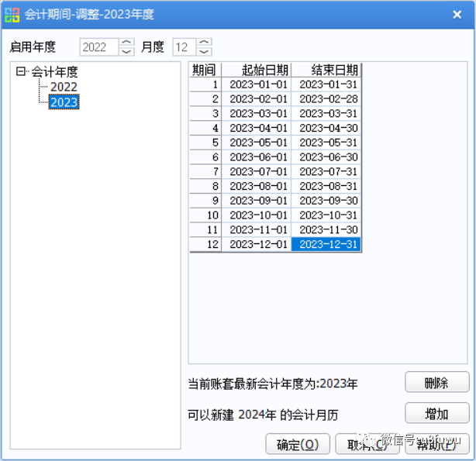Select start date 2023-08-01 cell
Image resolution: width=476 pixels, height=461 pixels.
(257, 186)
